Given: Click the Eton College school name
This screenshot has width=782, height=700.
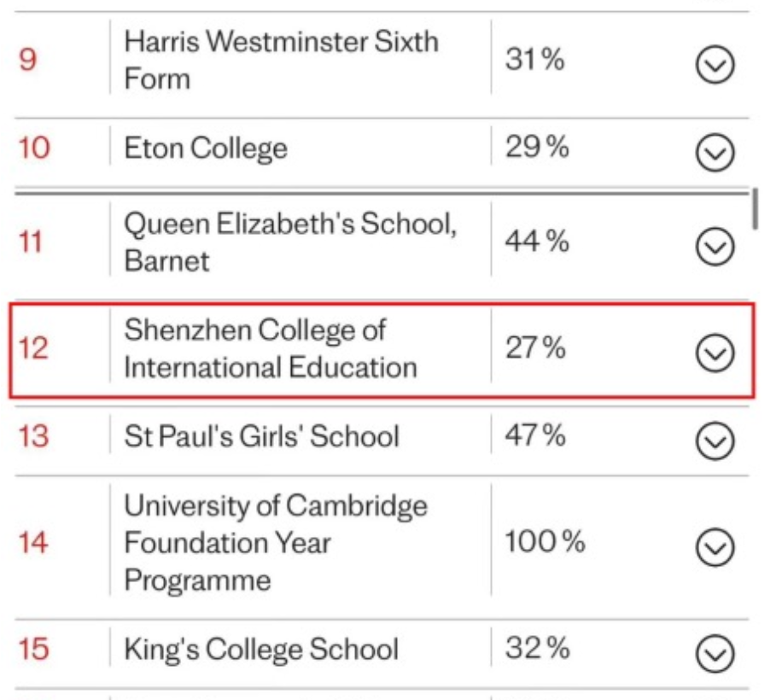Looking at the screenshot, I should 206,149.
